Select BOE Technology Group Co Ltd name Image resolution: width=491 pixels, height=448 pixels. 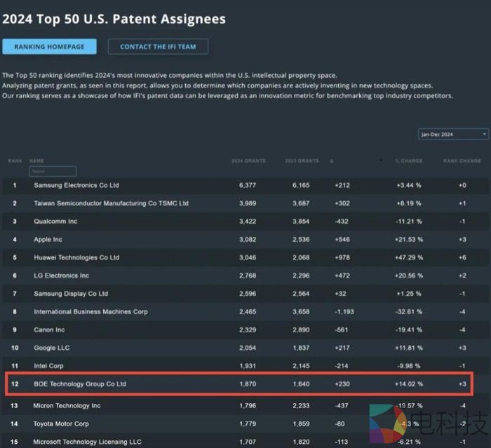(80, 384)
